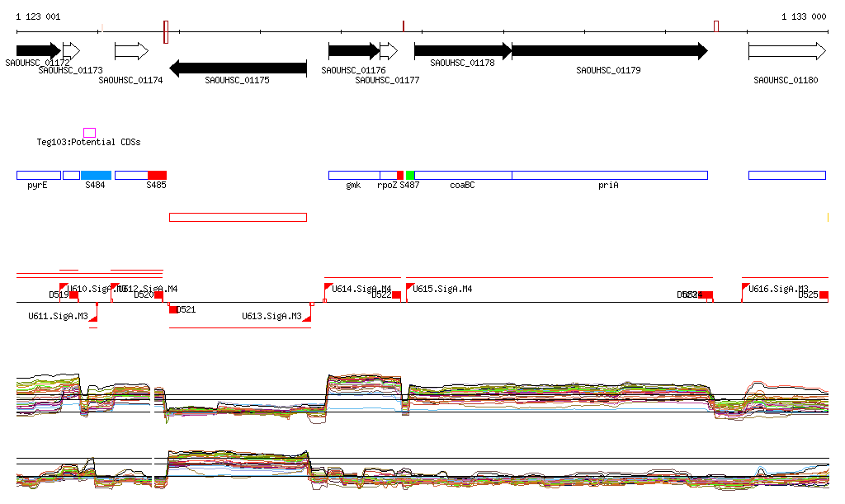Select the U615.SigA.M4 promoter flag
Viewport: 845px width, 504px height.
(409, 287)
